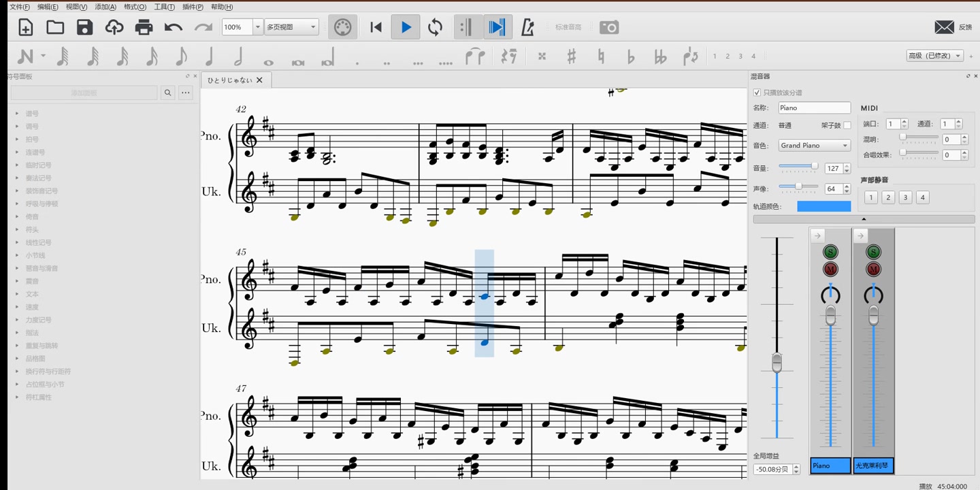Mute voice 2 in 声部静音
This screenshot has height=490, width=980.
pyautogui.click(x=888, y=197)
